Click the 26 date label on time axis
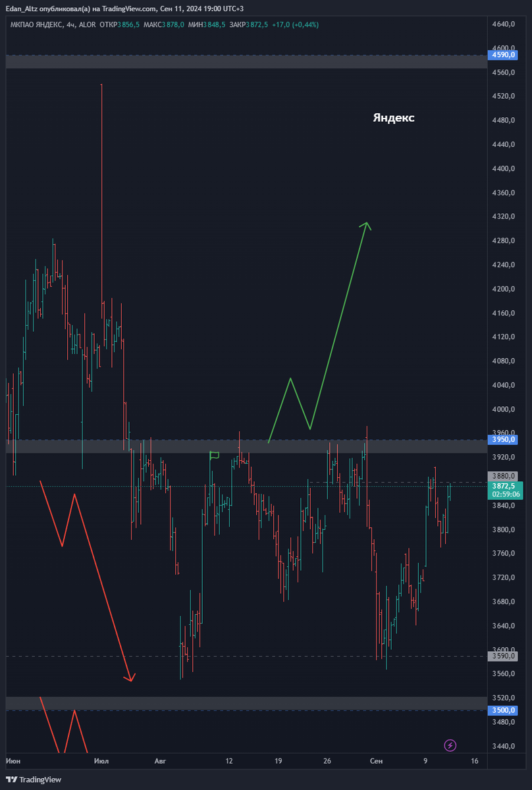This screenshot has width=532, height=790. tap(327, 761)
